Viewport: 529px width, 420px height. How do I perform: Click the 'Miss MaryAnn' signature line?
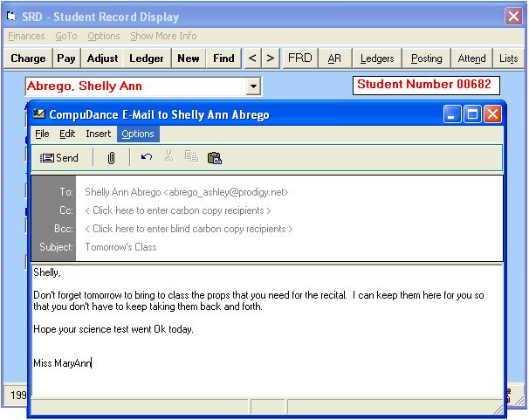pyautogui.click(x=62, y=363)
